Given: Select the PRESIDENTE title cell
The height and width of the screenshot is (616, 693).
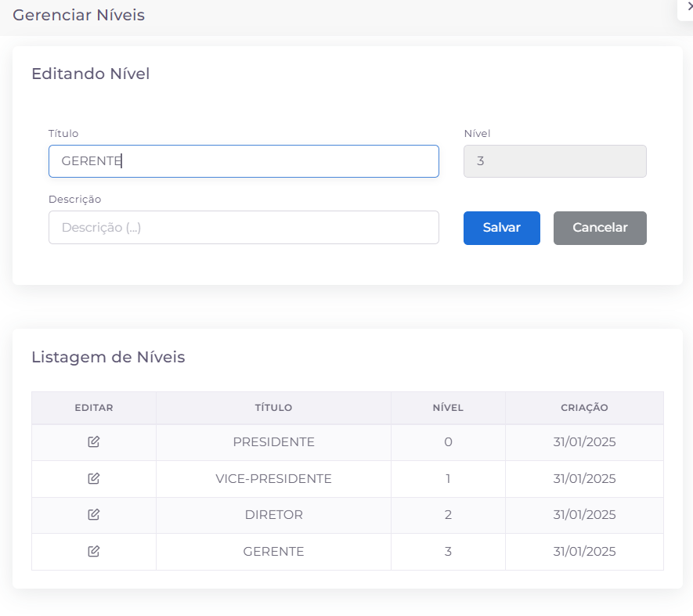Looking at the screenshot, I should pos(273,442).
